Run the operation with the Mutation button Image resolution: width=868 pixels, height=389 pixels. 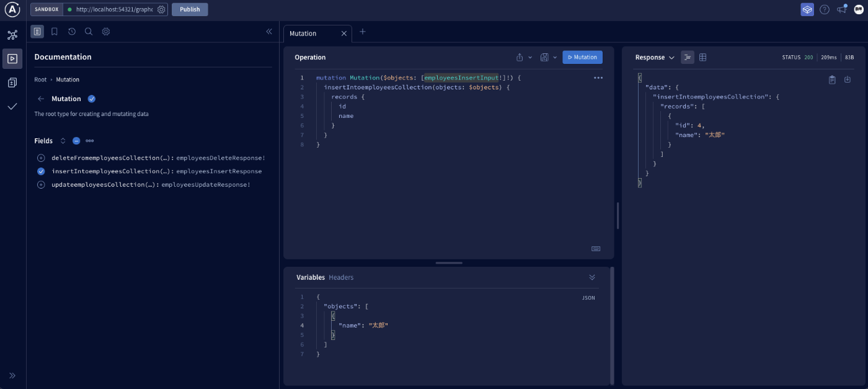582,57
